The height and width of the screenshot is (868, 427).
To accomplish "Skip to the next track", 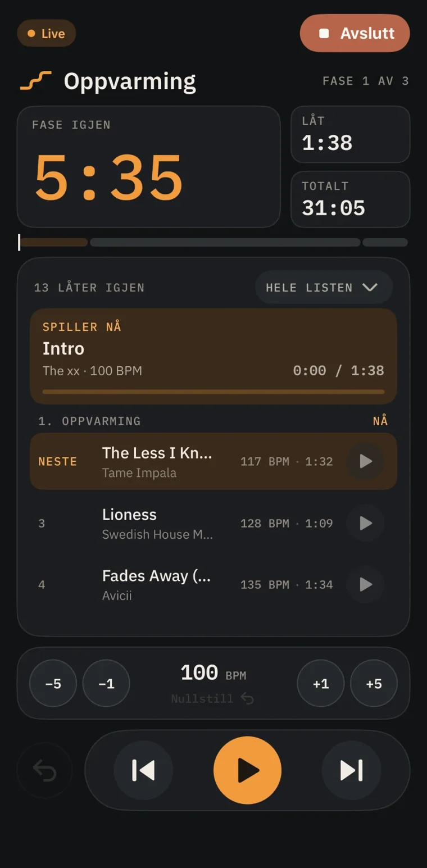I will pos(351,770).
